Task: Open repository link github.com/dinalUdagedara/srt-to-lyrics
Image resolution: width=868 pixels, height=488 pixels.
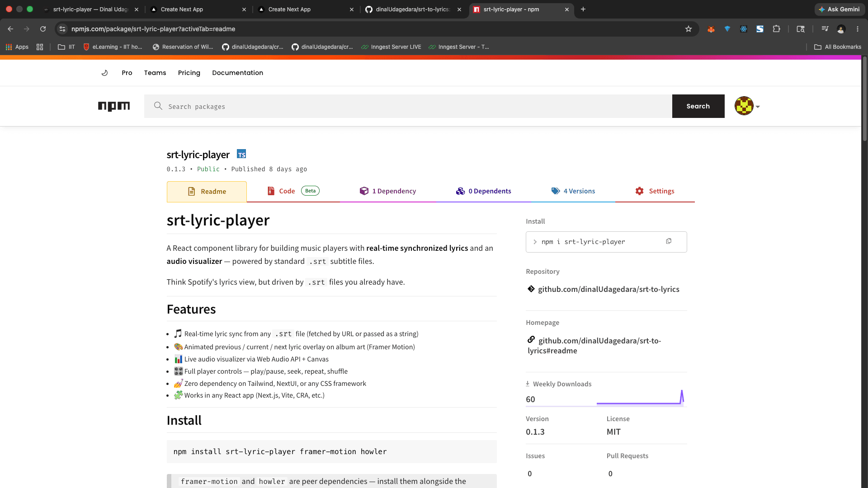Action: coord(609,289)
